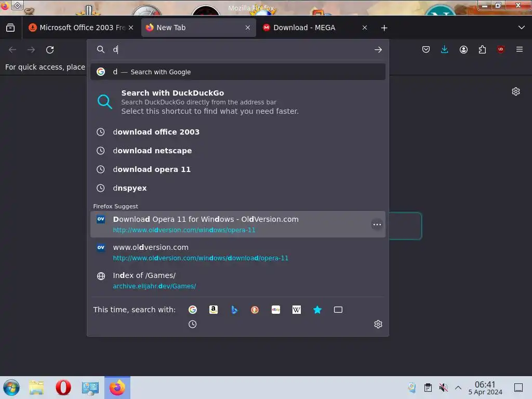The image size is (532, 399).
Task: Open the Windows Start orb
Action: 11,388
